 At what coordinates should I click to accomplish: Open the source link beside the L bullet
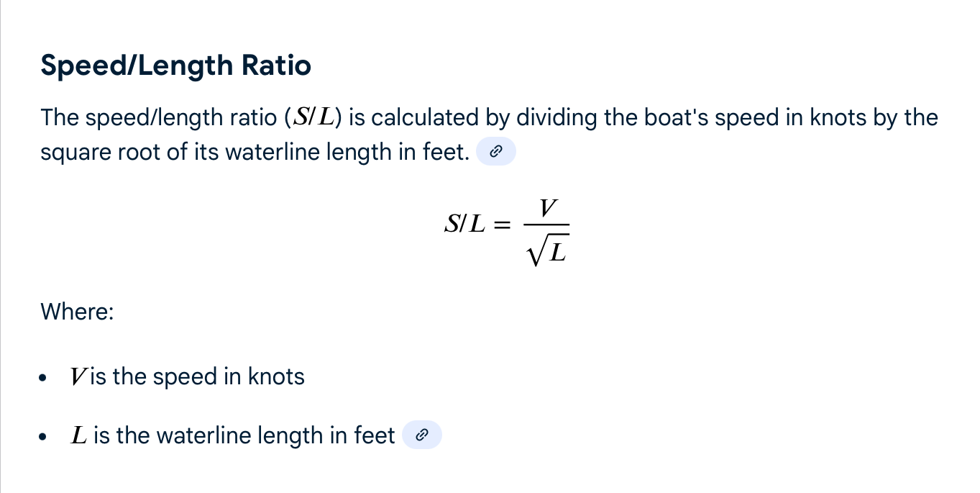pos(422,435)
